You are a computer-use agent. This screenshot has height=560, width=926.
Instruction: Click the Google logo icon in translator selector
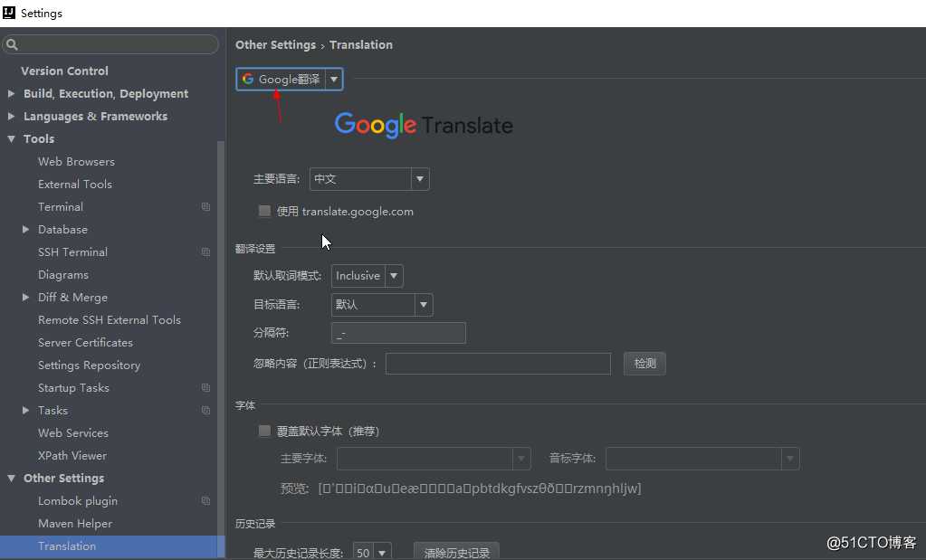248,80
